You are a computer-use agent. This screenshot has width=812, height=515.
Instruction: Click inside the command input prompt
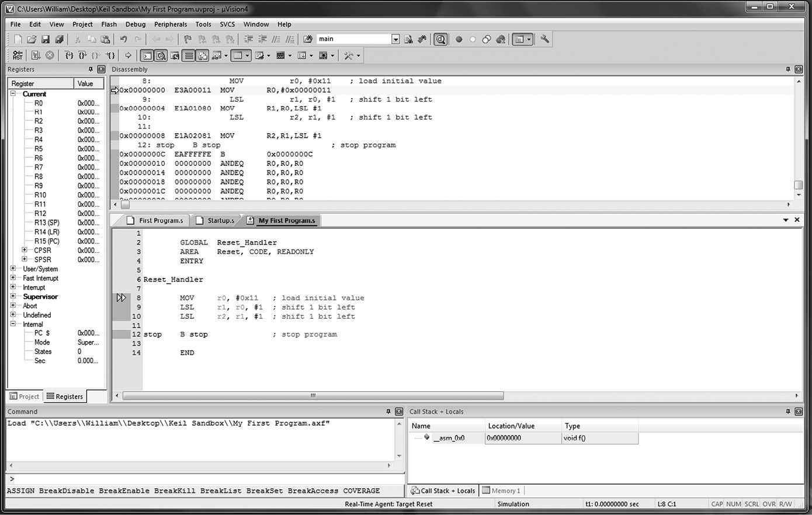click(175, 479)
